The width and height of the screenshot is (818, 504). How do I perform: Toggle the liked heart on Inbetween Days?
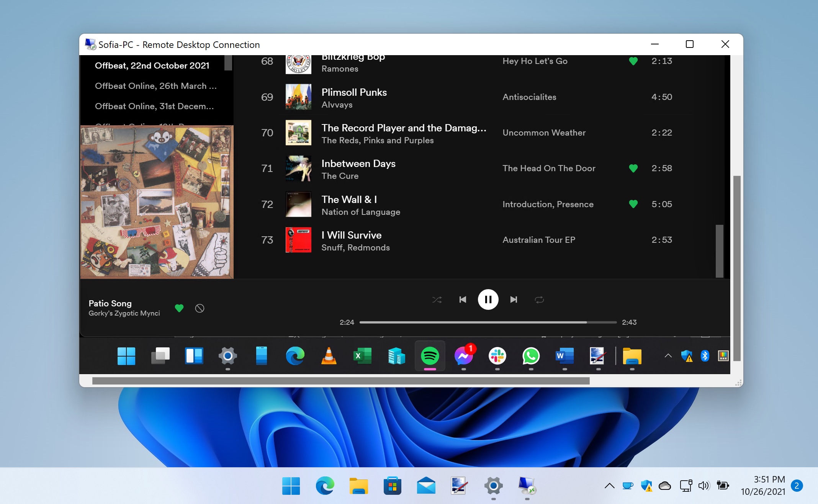[632, 168]
